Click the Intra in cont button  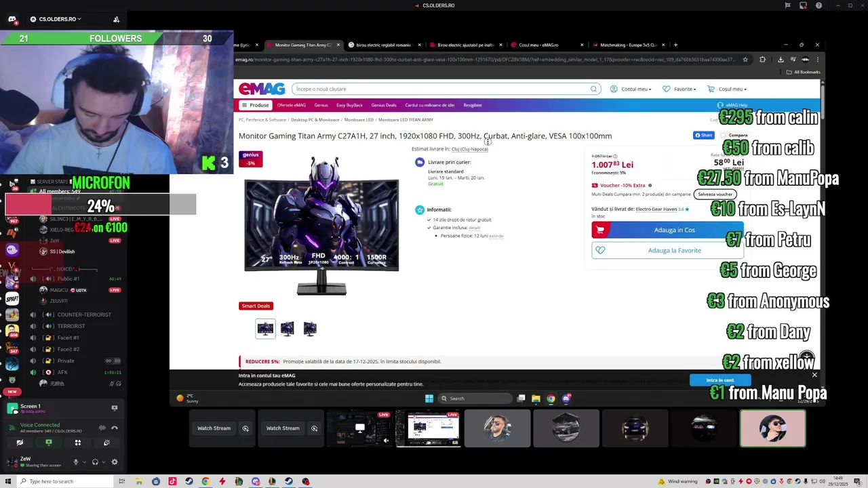click(x=720, y=380)
